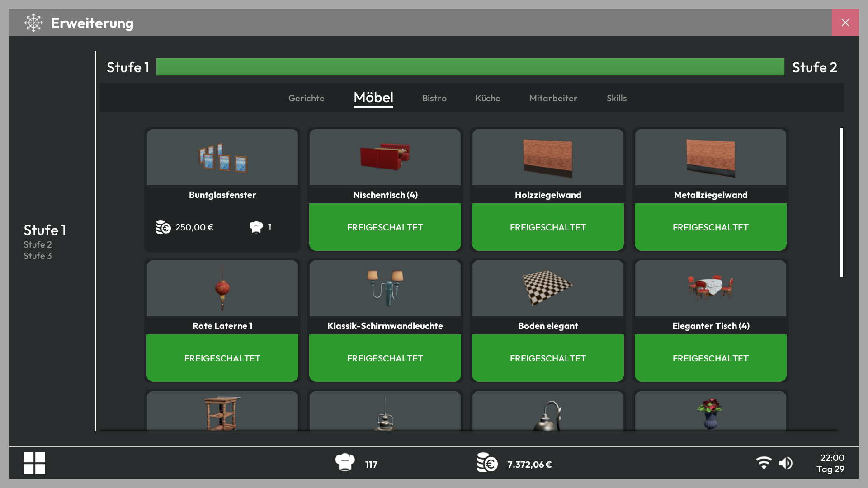Select the Buntglasfenster item thumbnail
The height and width of the screenshot is (488, 868).
click(222, 157)
